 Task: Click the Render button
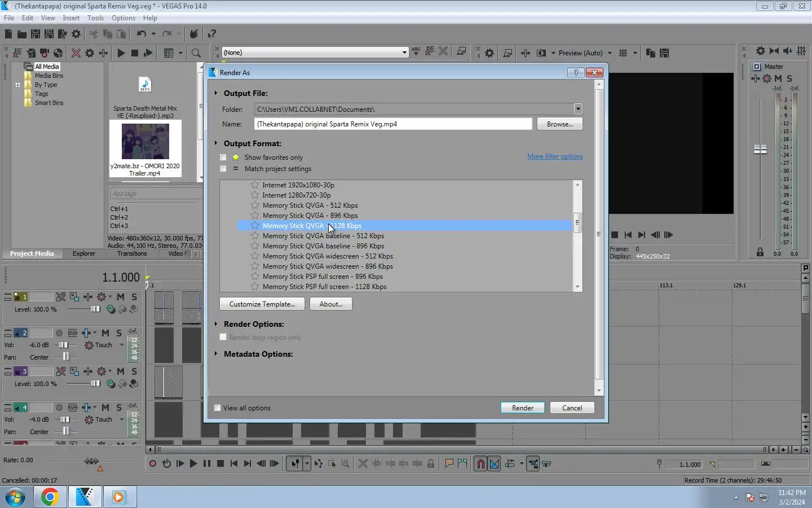[x=523, y=408]
